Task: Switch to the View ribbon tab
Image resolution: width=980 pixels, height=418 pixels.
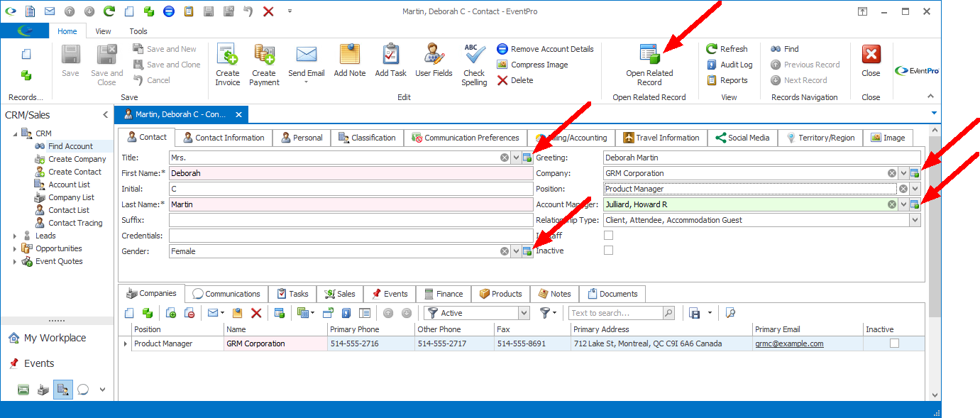Action: (103, 31)
